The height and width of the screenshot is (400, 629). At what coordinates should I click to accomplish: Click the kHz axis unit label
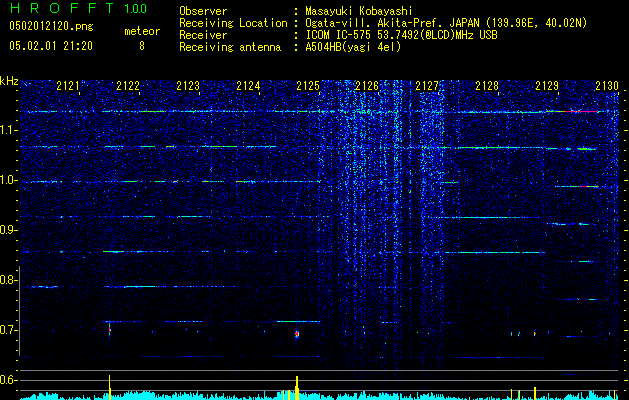point(9,81)
